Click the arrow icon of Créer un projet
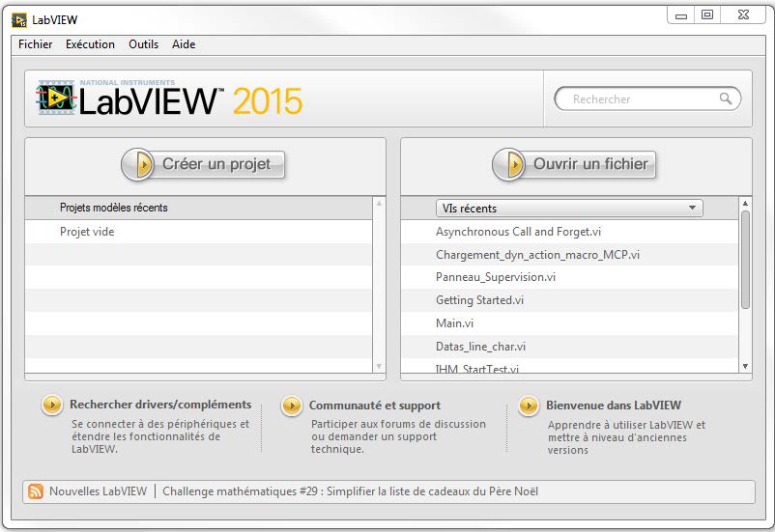This screenshot has height=532, width=775. pos(138,164)
